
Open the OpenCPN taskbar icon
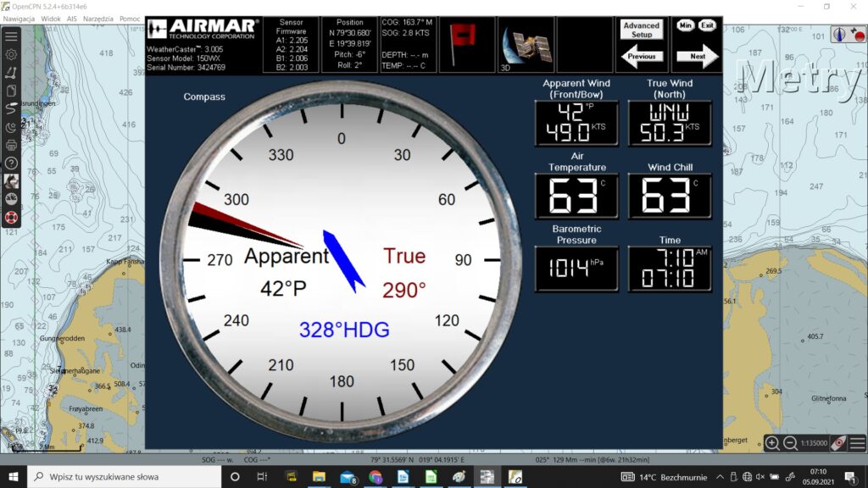click(x=515, y=476)
